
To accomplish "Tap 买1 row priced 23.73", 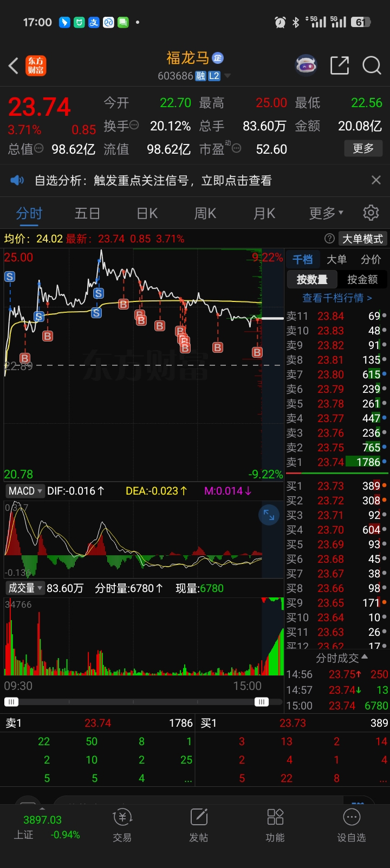I will tap(336, 486).
